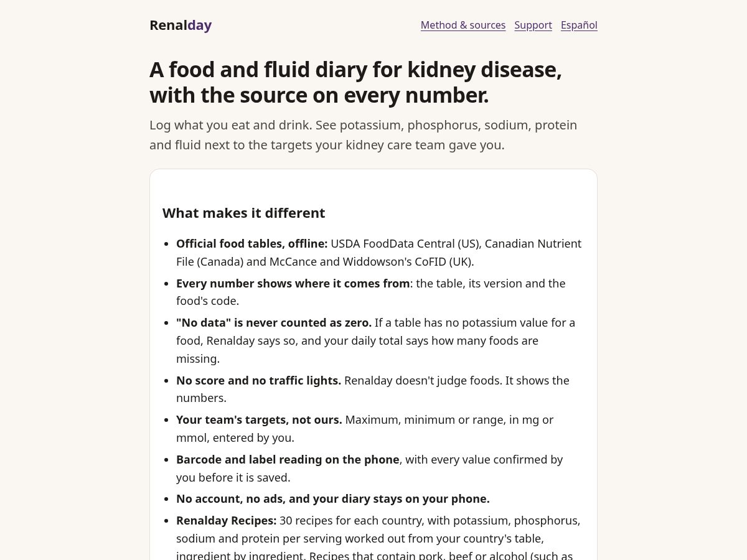
Task: Click 'Barcode and label reading on the phone'
Action: (x=288, y=460)
